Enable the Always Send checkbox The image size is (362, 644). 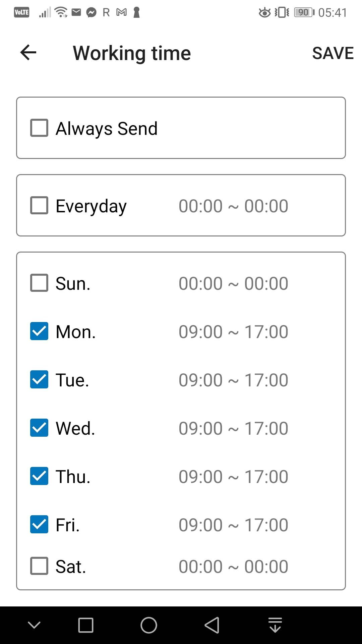coord(39,128)
